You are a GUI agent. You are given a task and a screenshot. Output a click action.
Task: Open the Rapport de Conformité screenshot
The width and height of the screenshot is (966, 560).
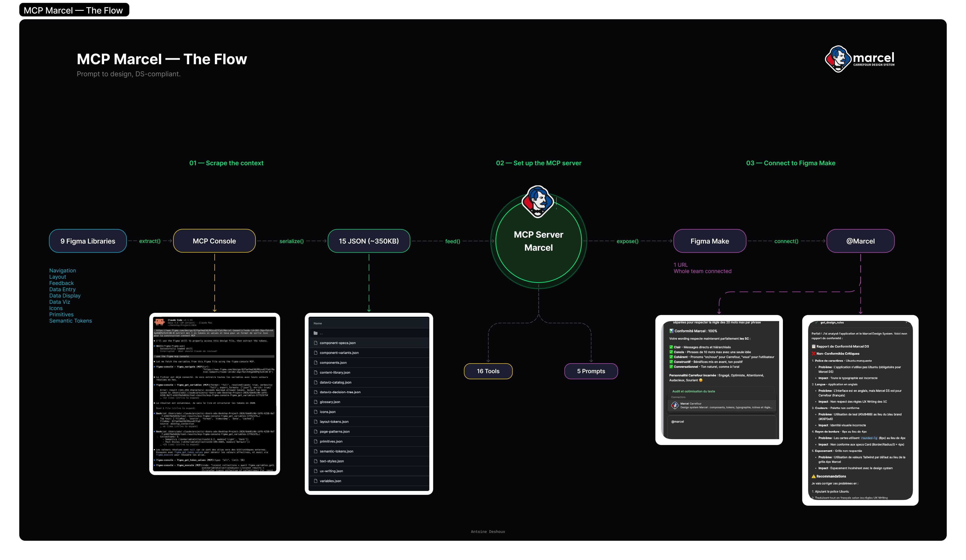[860, 410]
